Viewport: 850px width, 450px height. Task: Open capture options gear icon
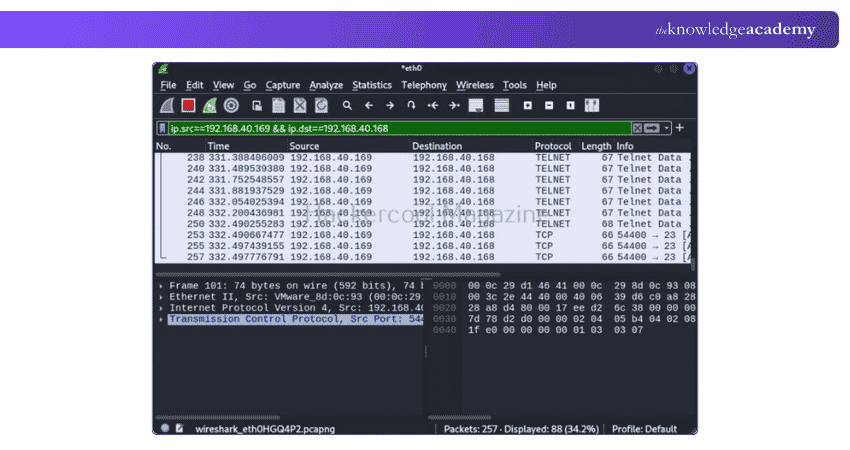(x=231, y=106)
